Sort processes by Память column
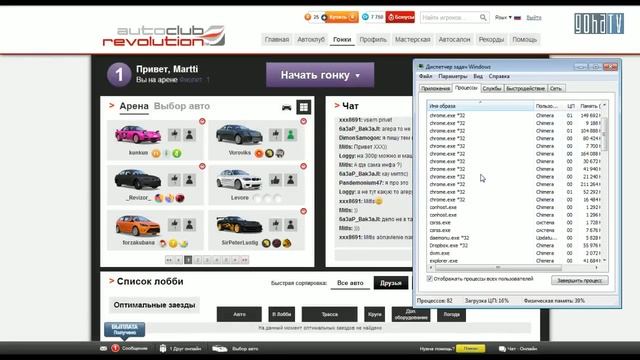This screenshot has height=360, width=640. 589,106
